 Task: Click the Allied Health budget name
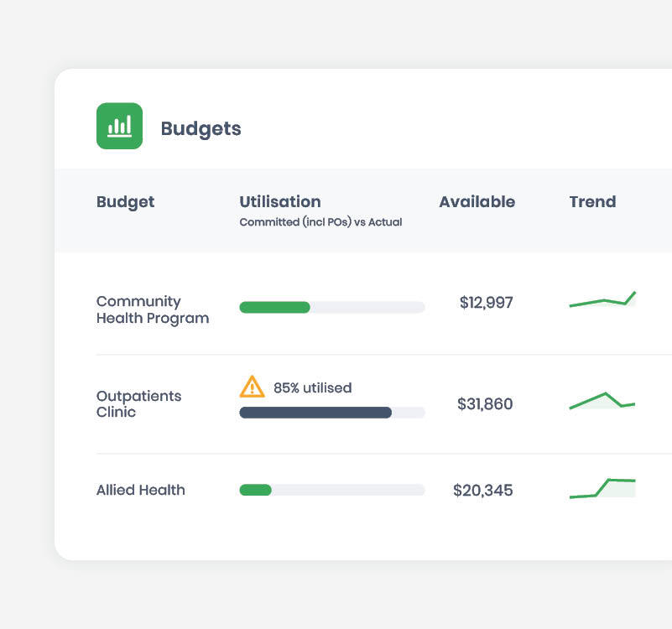pyautogui.click(x=140, y=490)
